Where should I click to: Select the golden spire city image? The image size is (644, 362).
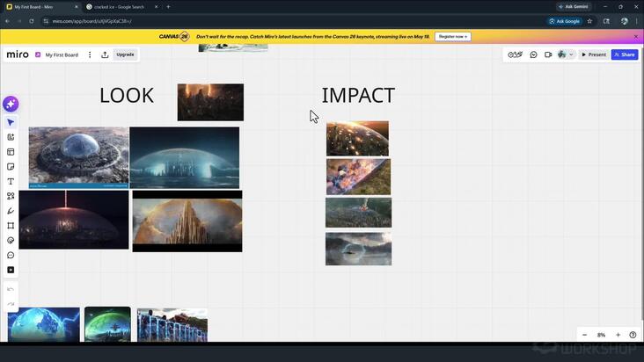pyautogui.click(x=187, y=221)
